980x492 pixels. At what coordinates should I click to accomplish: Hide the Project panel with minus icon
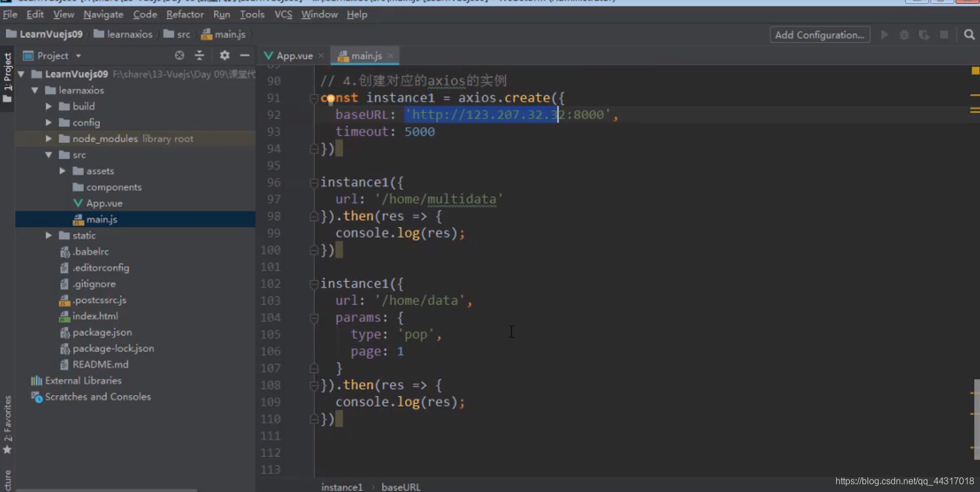click(245, 55)
